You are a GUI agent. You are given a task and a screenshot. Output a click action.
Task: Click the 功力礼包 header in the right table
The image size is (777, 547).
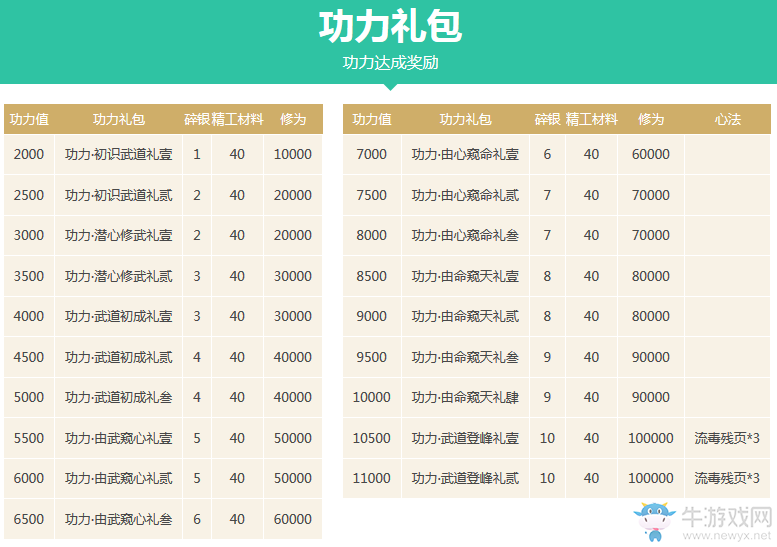pyautogui.click(x=465, y=119)
